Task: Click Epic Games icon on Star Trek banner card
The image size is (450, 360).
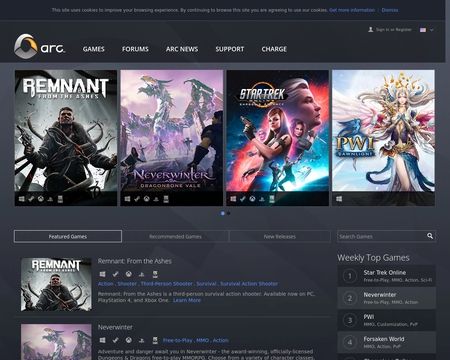Action: [x=272, y=199]
